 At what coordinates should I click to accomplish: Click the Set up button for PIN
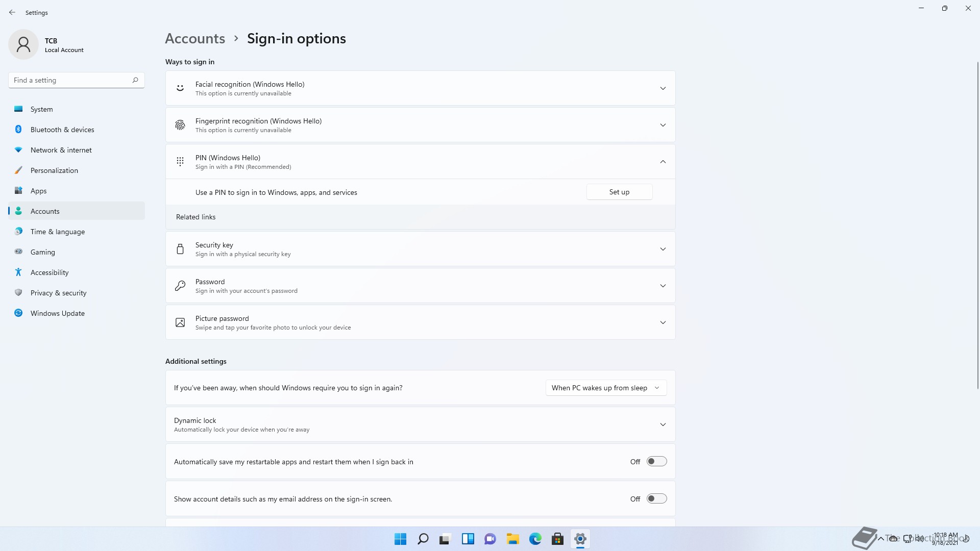pyautogui.click(x=619, y=192)
